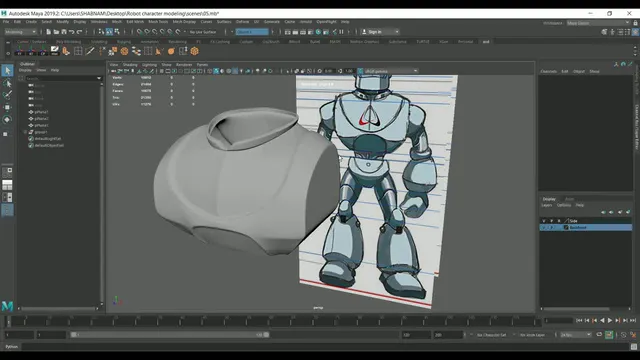Click the grid lattice shelf icon
The width and height of the screenshot is (640, 360).
click(x=78, y=51)
